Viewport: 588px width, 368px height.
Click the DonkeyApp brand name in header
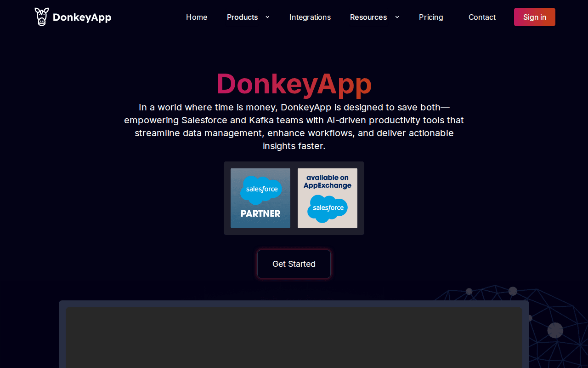(x=82, y=17)
